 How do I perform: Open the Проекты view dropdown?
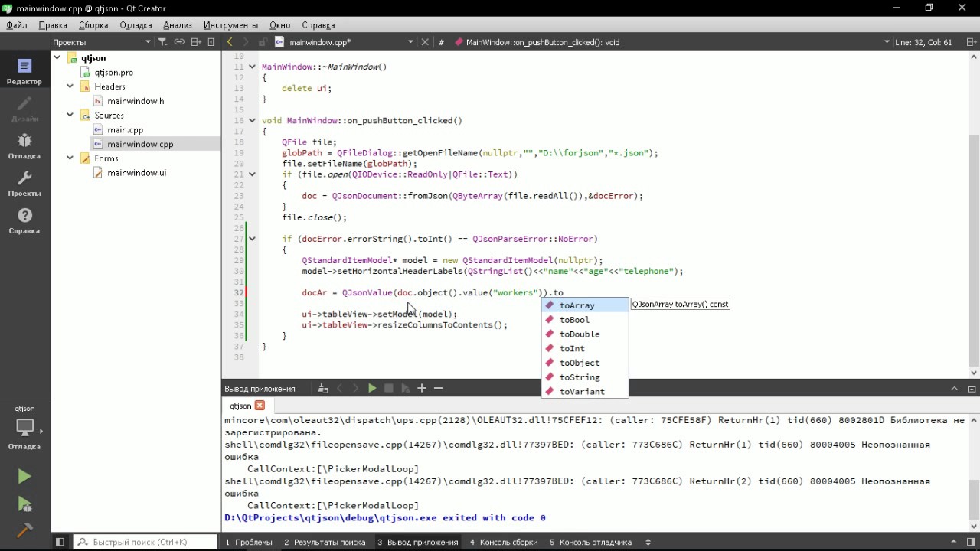(102, 42)
